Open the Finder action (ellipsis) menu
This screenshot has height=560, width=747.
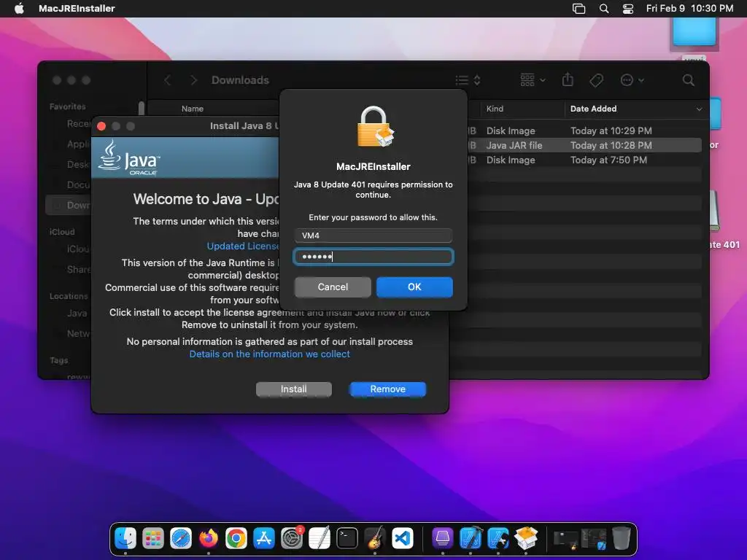(632, 80)
